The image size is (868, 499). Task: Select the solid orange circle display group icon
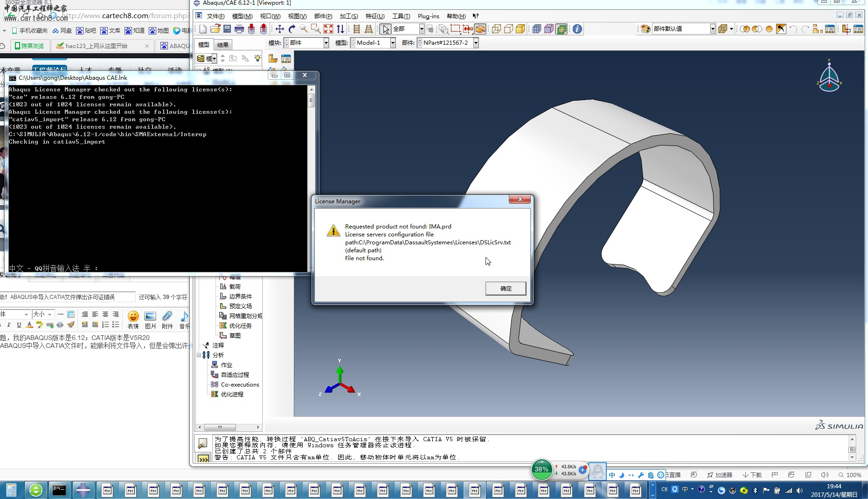click(x=769, y=29)
